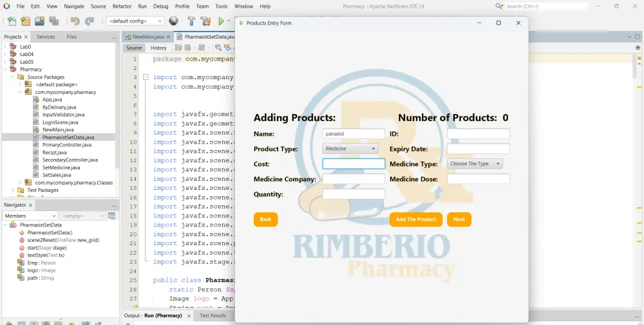Image resolution: width=644 pixels, height=325 pixels.
Task: Click the Undo arrow in toolbar
Action: click(x=75, y=21)
